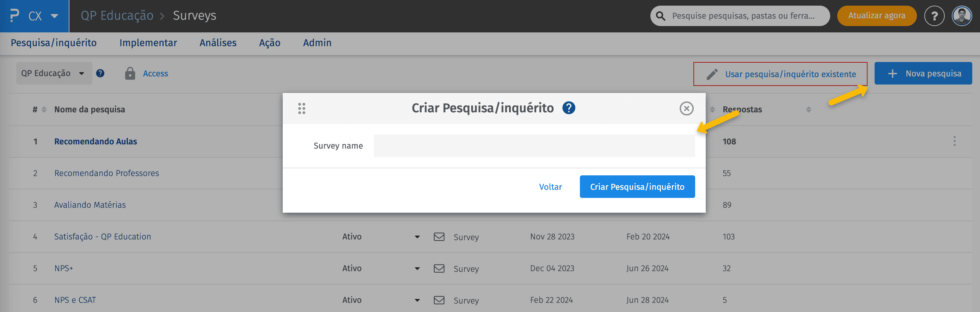This screenshot has height=312, width=980.
Task: Open the user profile avatar
Action: pos(961,16)
